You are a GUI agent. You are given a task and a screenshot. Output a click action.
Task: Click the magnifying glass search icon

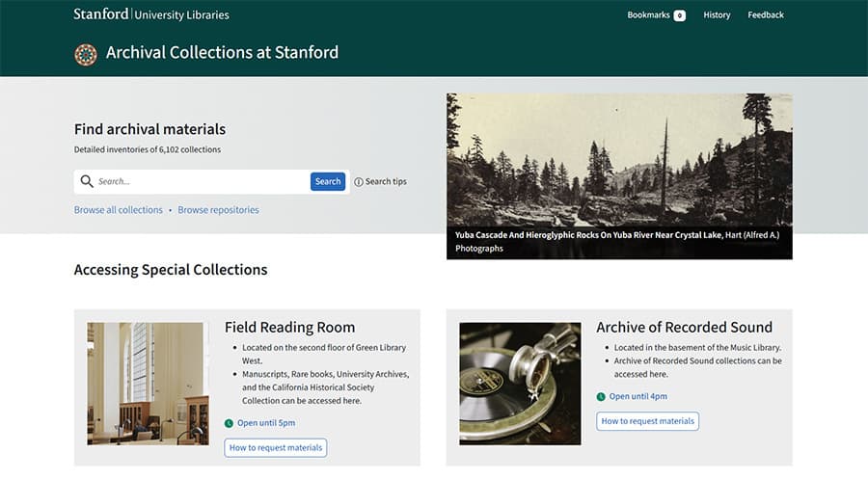(87, 181)
